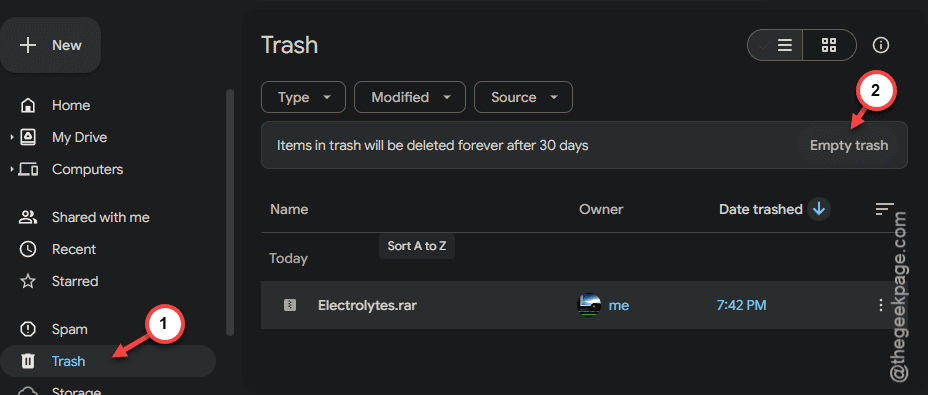Viewport: 928px width, 395px height.
Task: Sort by Date trashed header
Action: coord(761,209)
